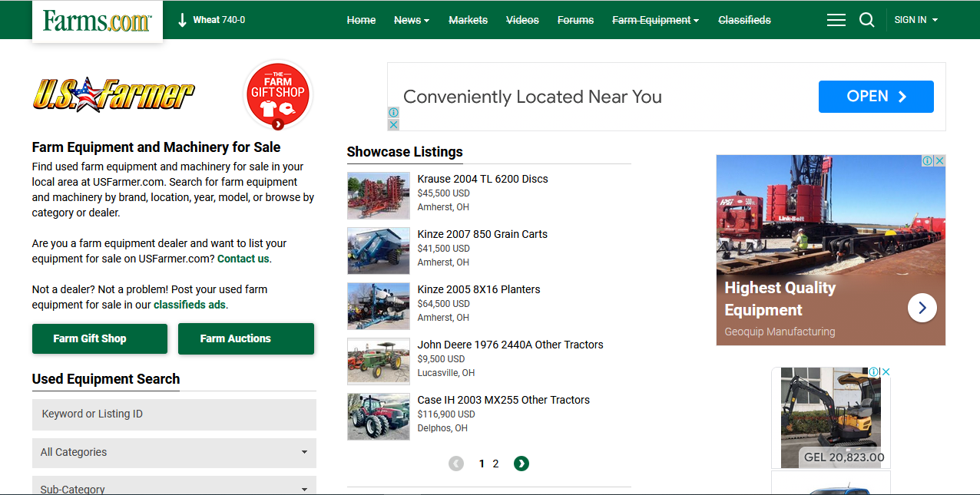Follow the Contact us link
The height and width of the screenshot is (495, 980).
[x=243, y=259]
